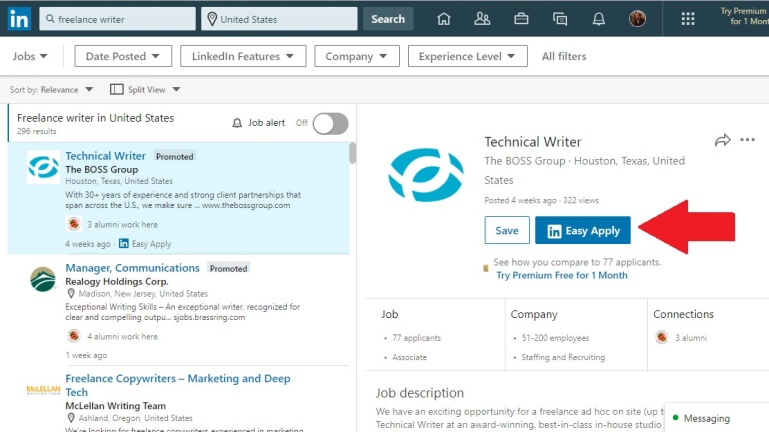The image size is (769, 432).
Task: Open My Network people icon
Action: pos(482,19)
